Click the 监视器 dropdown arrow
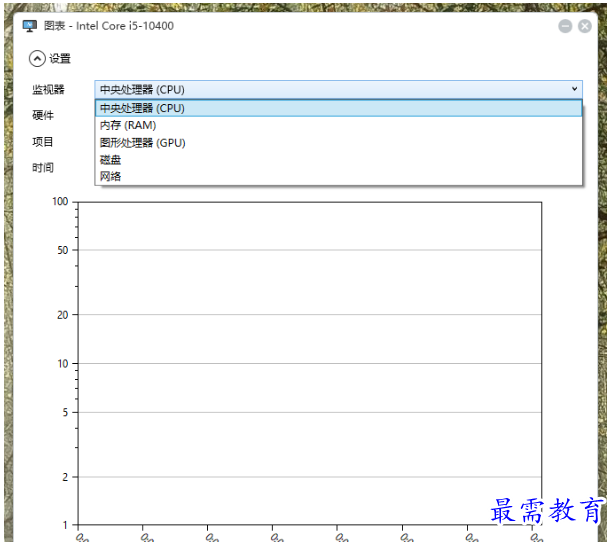 pos(574,89)
